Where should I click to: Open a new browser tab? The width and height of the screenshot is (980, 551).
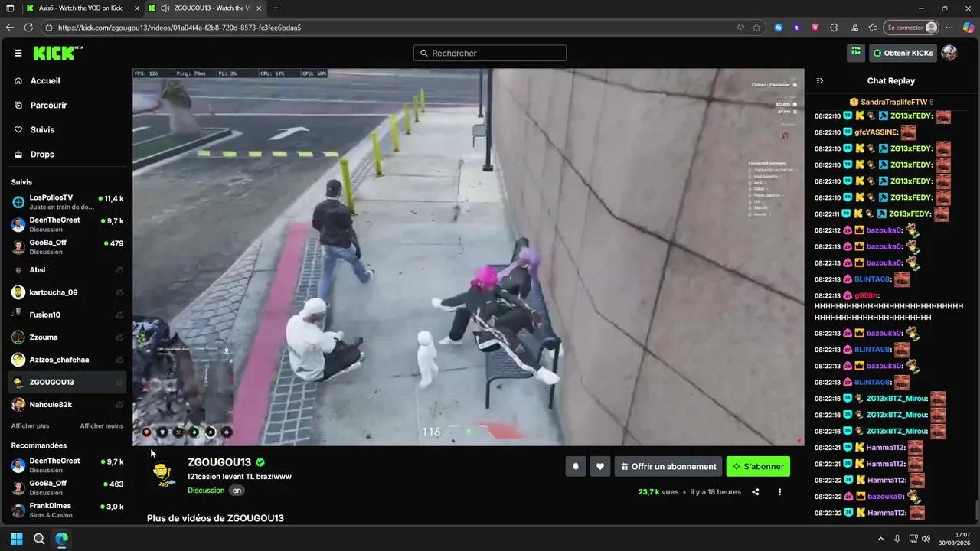pyautogui.click(x=276, y=8)
